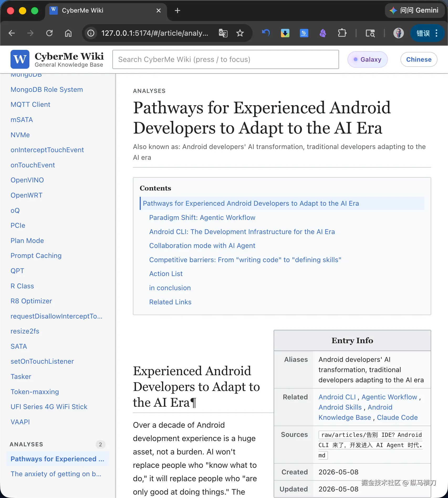448x498 pixels.
Task: Open the purple flame extension icon
Action: (x=323, y=33)
